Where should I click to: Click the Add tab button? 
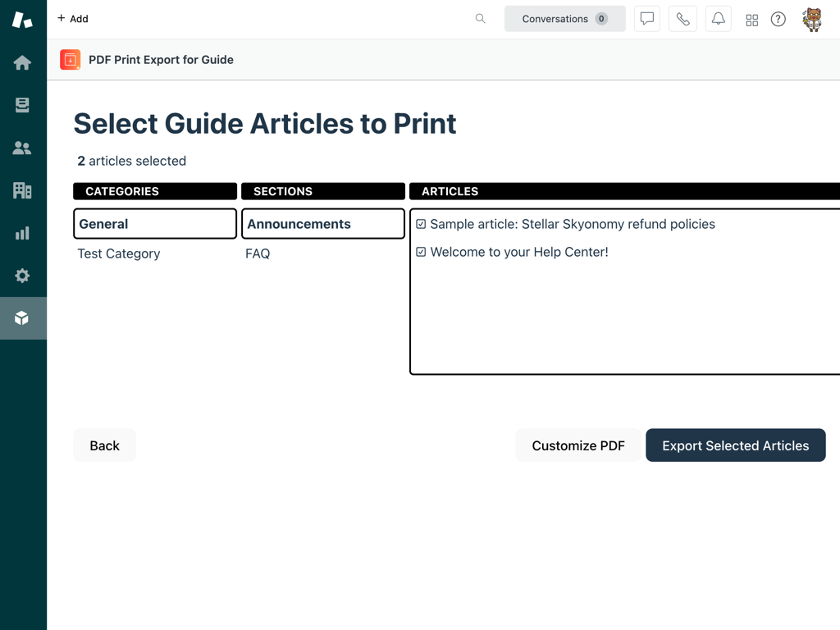click(x=73, y=19)
